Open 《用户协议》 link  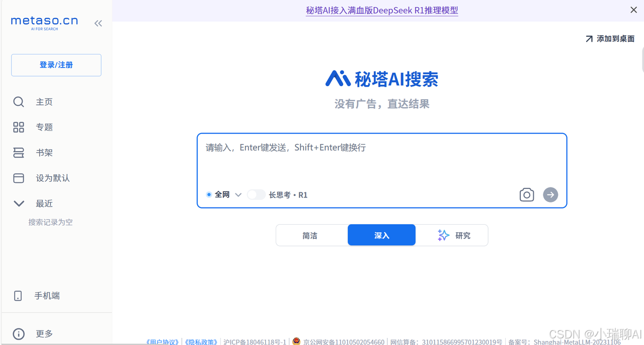[x=163, y=342]
